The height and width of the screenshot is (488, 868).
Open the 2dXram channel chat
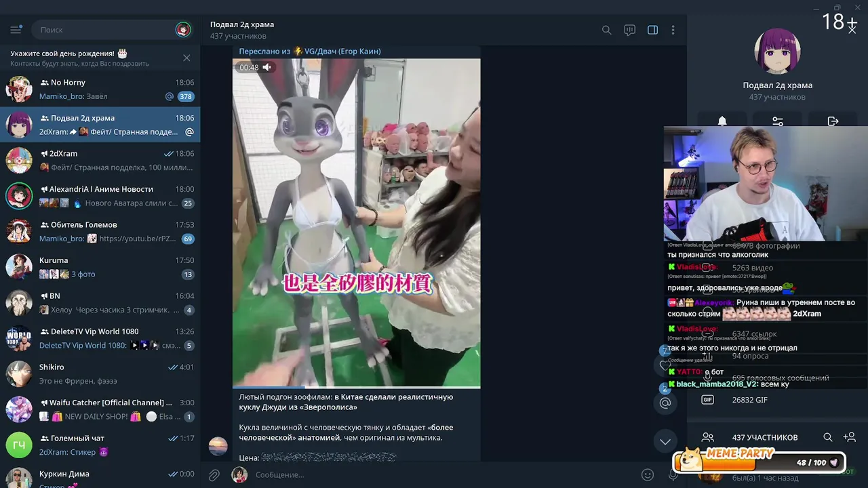[x=100, y=160]
